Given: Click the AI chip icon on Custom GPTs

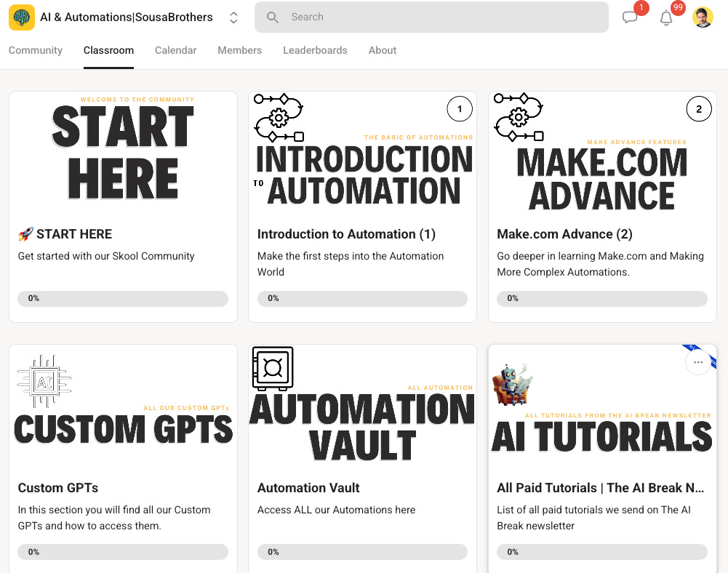Looking at the screenshot, I should (44, 382).
